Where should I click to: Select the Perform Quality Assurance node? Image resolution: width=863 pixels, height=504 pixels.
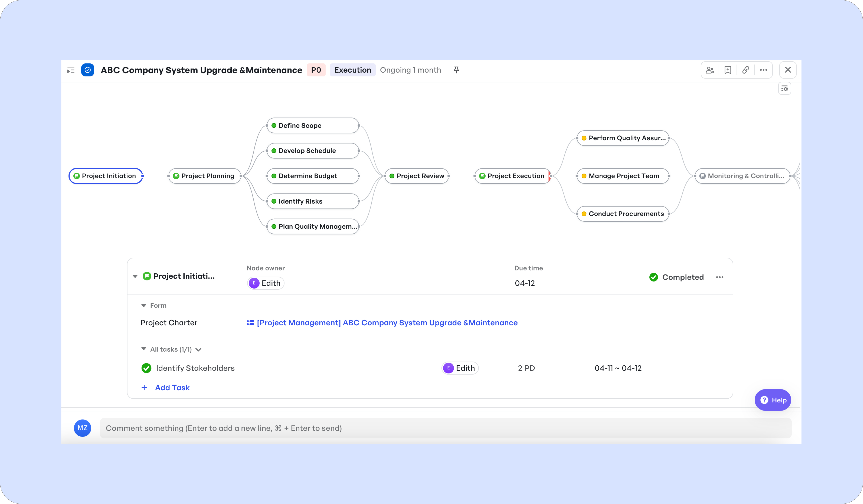(x=623, y=138)
